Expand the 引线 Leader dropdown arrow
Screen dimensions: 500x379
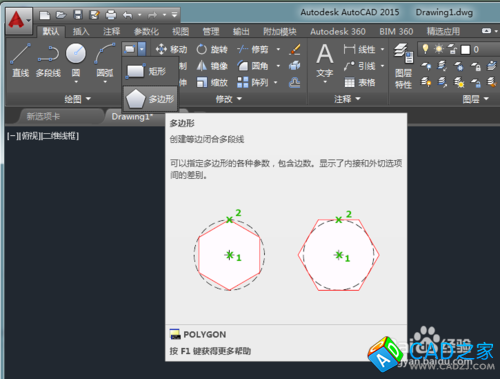pyautogui.click(x=382, y=66)
